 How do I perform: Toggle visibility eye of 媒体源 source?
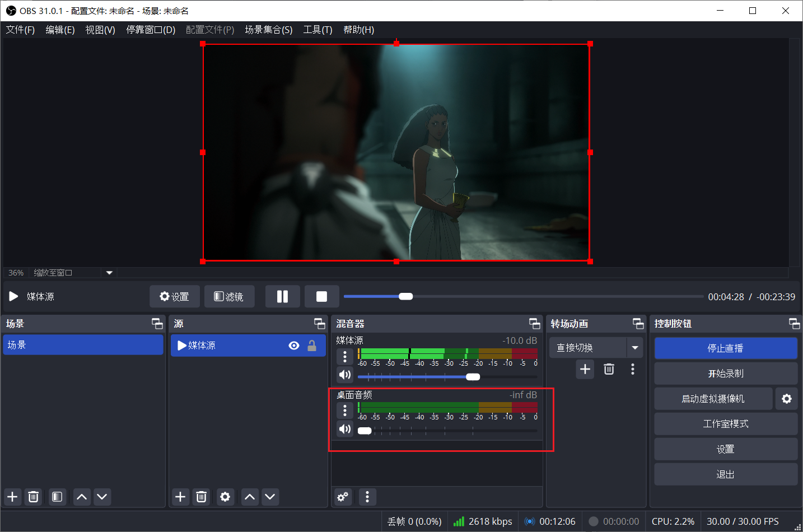click(294, 346)
